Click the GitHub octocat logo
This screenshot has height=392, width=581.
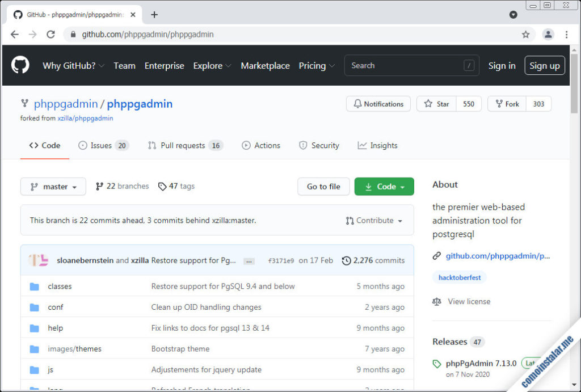[20, 65]
